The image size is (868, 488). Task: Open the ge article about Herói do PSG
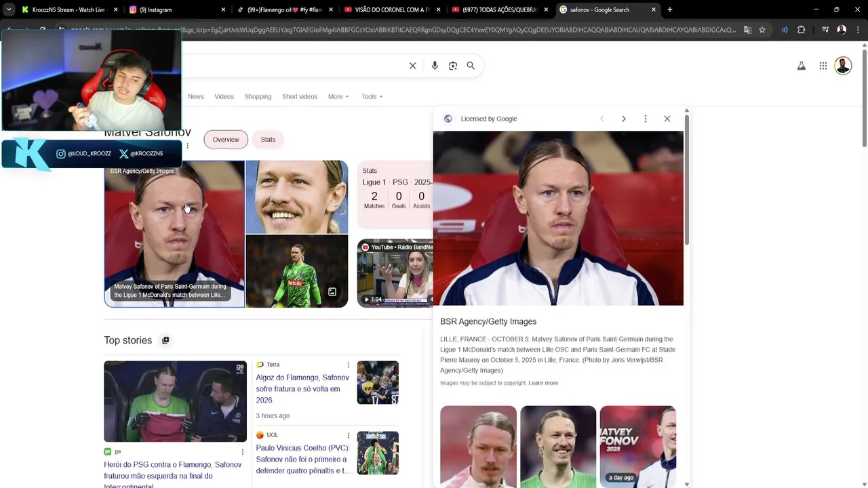[x=173, y=476]
